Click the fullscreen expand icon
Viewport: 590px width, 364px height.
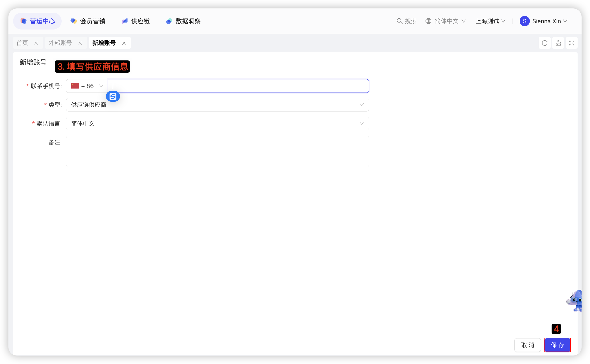(571, 43)
